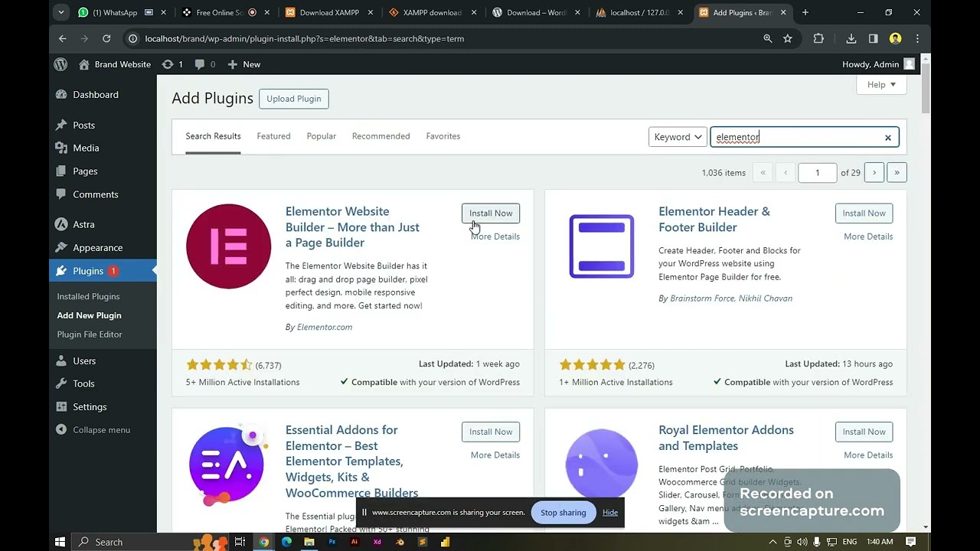The width and height of the screenshot is (980, 551).
Task: Switch to the Recommended tab
Action: coord(381,136)
